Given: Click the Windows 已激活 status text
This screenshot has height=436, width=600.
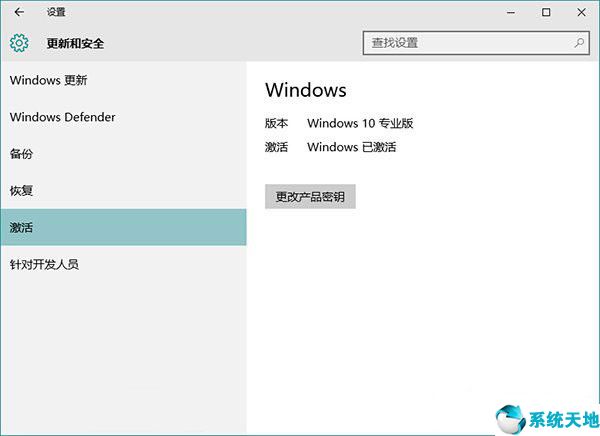Looking at the screenshot, I should [352, 147].
